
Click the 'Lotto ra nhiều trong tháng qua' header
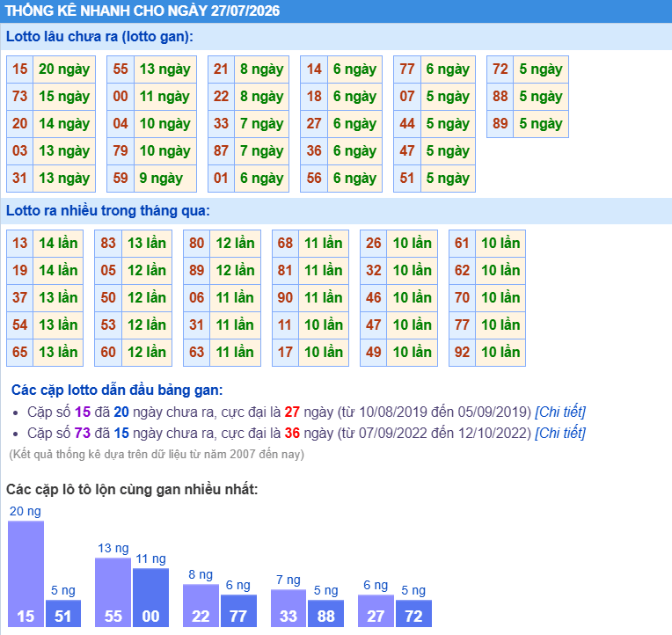click(108, 211)
